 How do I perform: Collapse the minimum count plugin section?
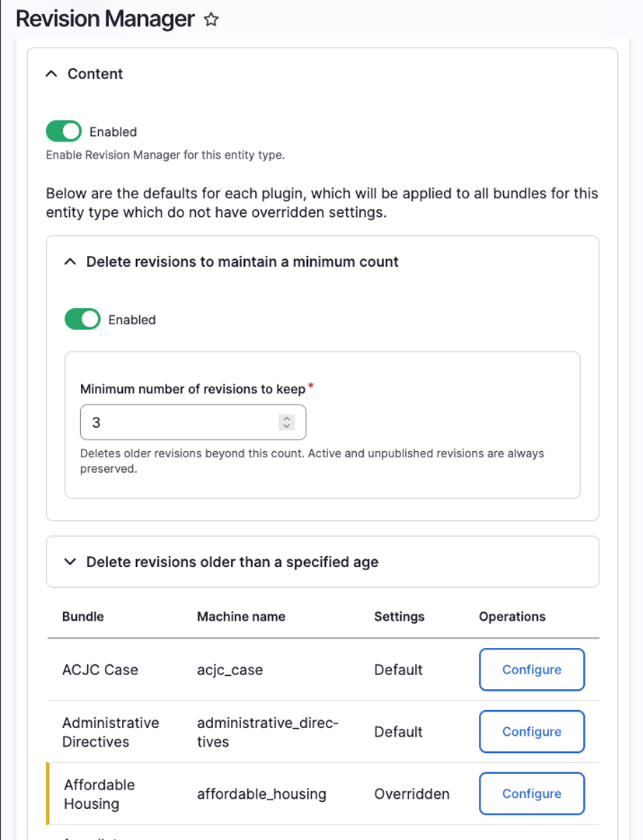point(70,262)
